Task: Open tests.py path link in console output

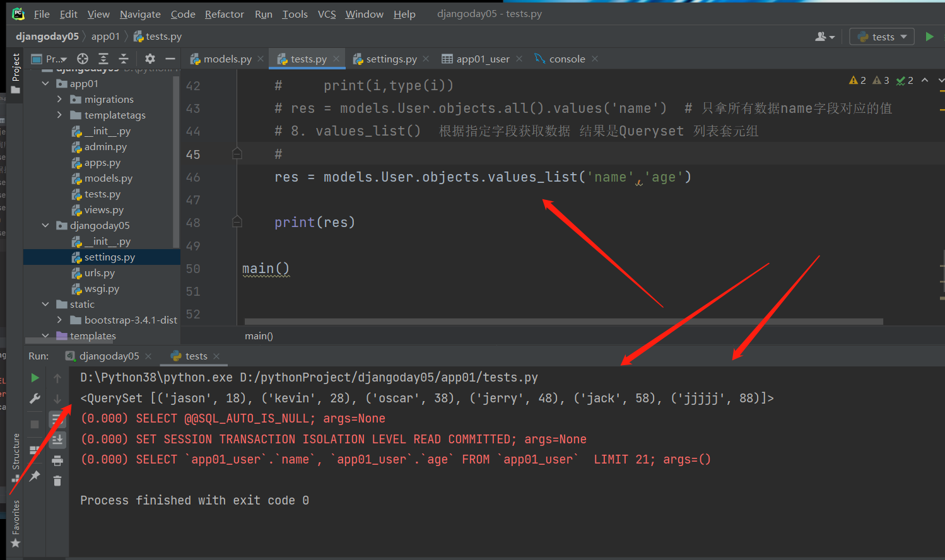Action: [389, 378]
